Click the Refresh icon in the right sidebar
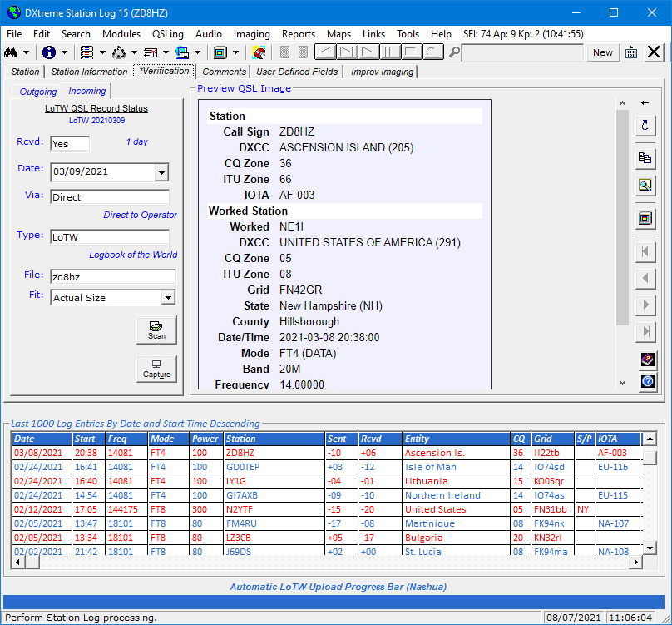This screenshot has height=625, width=672. (646, 126)
